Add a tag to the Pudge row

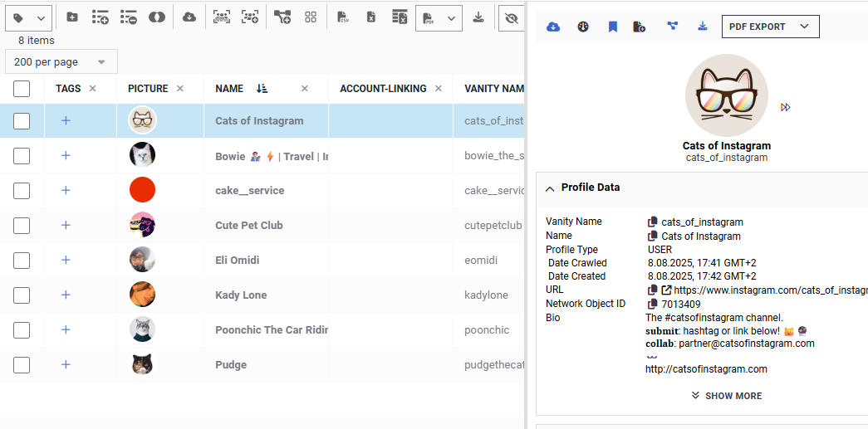pos(66,364)
